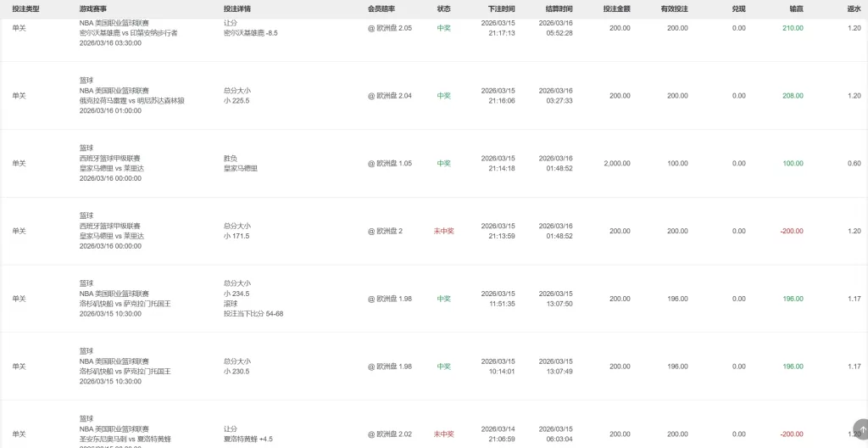Click the 游戏赛事 column header
Screen dimensions: 868x448
point(93,8)
